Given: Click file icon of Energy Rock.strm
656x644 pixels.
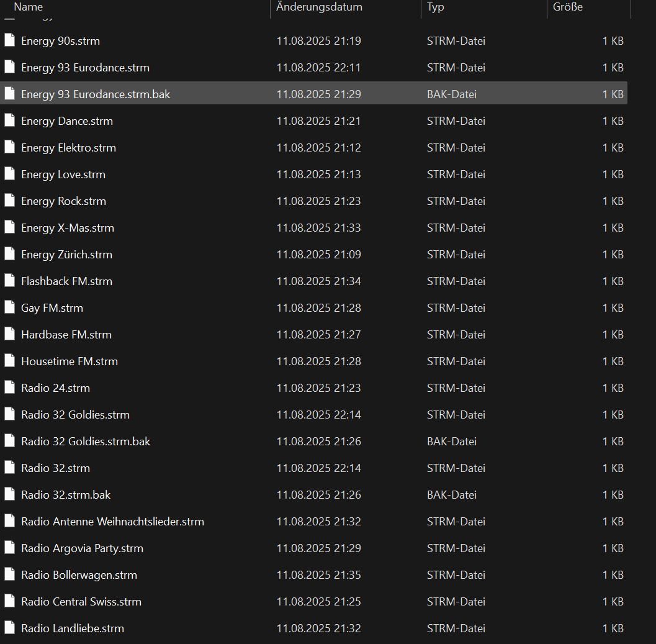Looking at the screenshot, I should click(10, 200).
